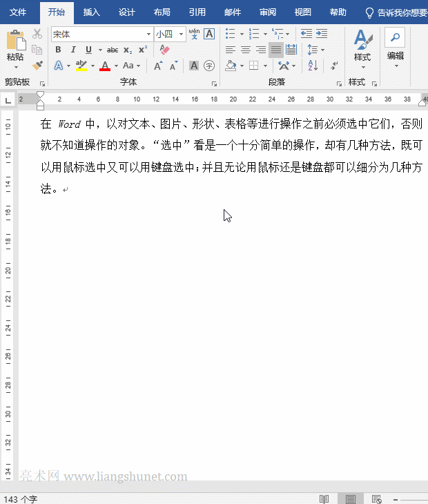Toggle show paragraph marks
Viewport: 428px width, 504px height.
[x=334, y=66]
